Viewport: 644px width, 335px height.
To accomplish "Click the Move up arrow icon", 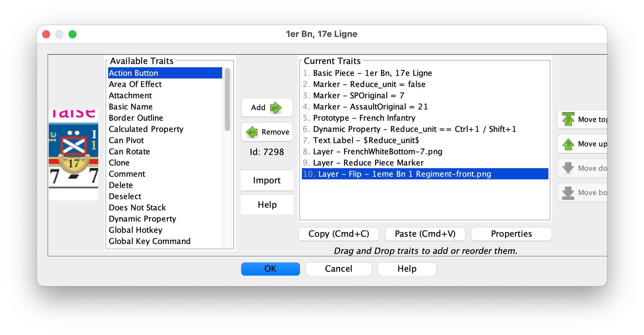I will [x=568, y=144].
